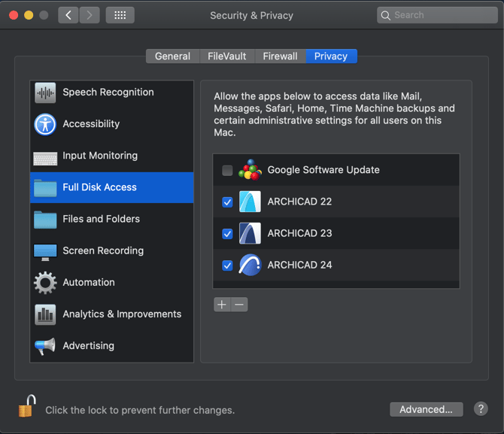Switch to the Firewall tab
This screenshot has width=504, height=434.
280,56
